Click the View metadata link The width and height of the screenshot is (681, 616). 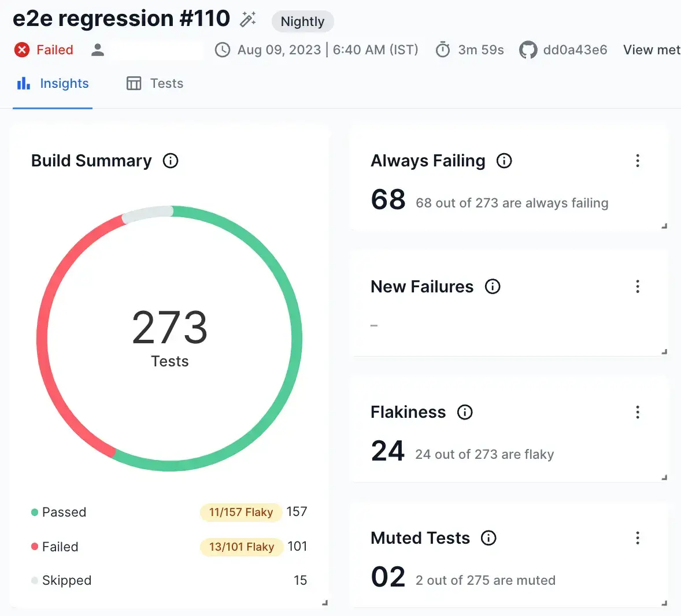click(651, 50)
